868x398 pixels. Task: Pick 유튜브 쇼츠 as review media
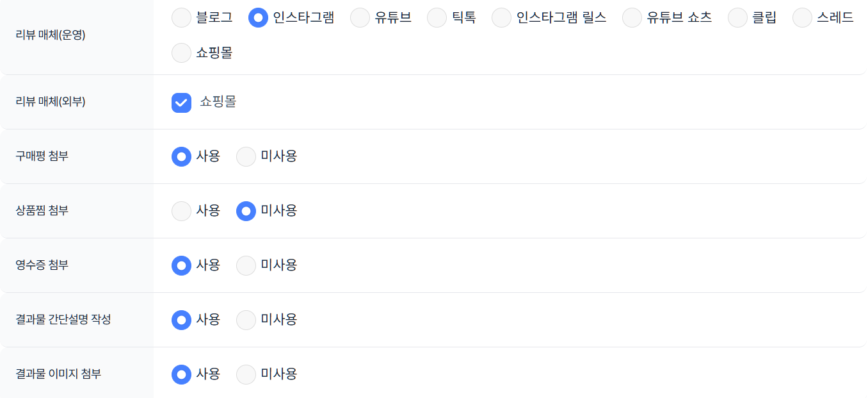click(x=632, y=17)
